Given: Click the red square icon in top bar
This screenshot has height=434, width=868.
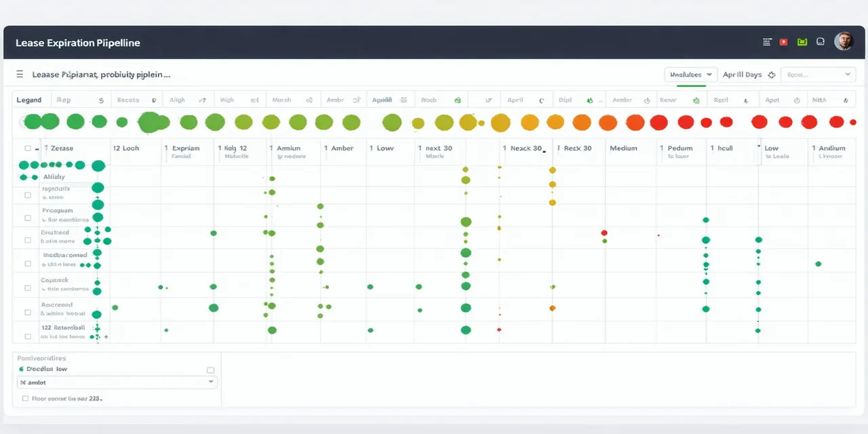Looking at the screenshot, I should click(x=784, y=42).
